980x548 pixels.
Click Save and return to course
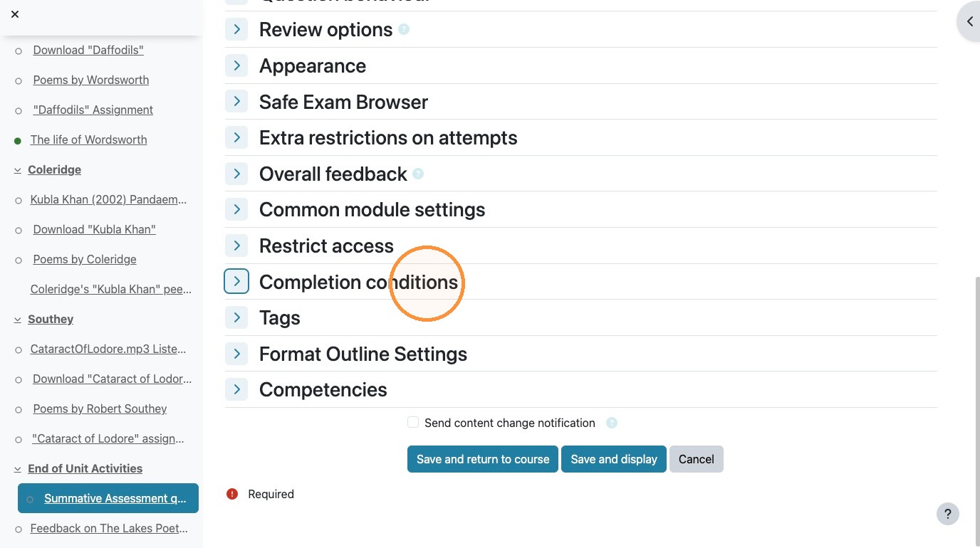(x=483, y=459)
